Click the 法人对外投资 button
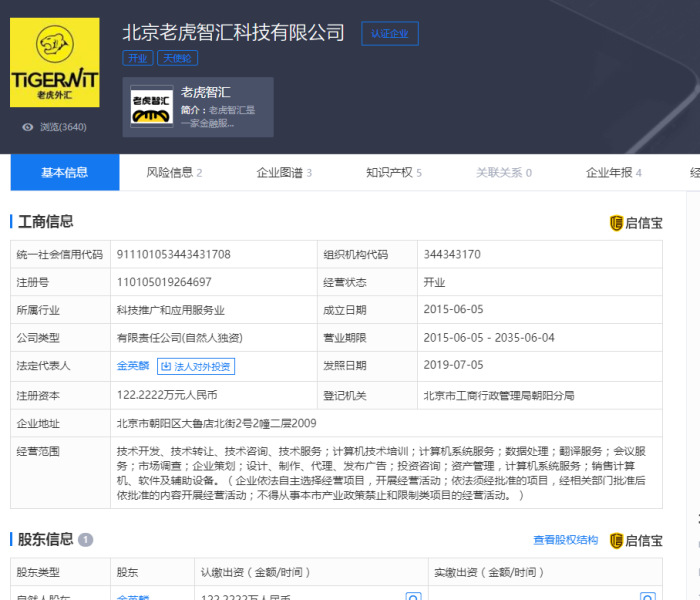This screenshot has width=700, height=600. (197, 366)
